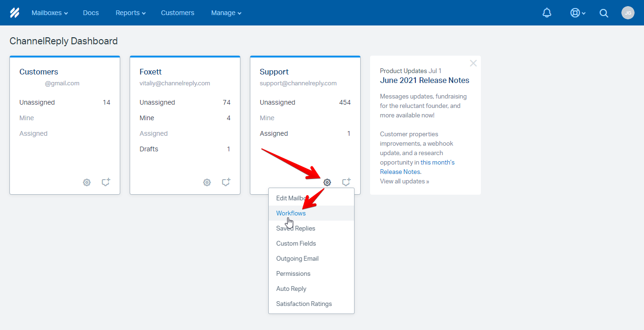Open Assigned folder in Foxett mailbox
This screenshot has height=330, width=644.
[x=185, y=133]
